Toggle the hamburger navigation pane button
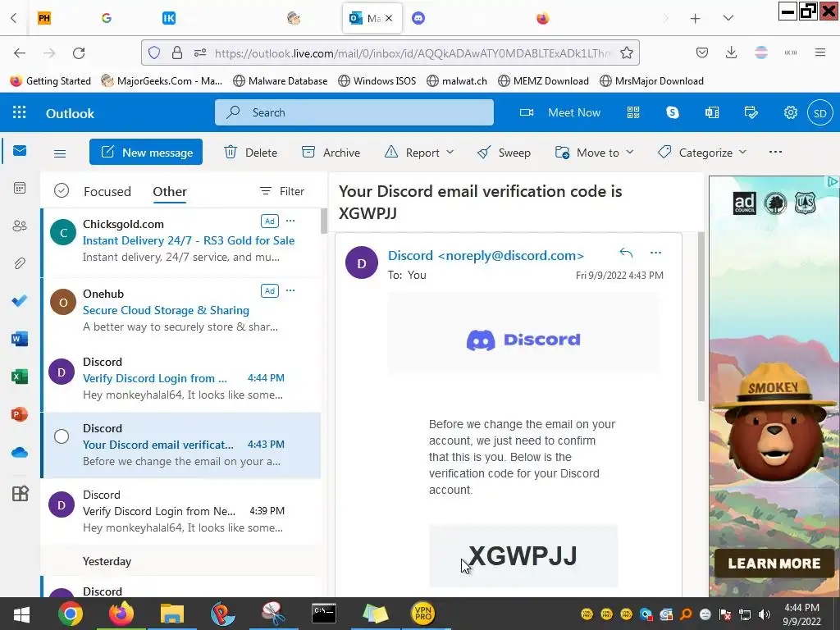Image resolution: width=840 pixels, height=630 pixels. coord(60,153)
